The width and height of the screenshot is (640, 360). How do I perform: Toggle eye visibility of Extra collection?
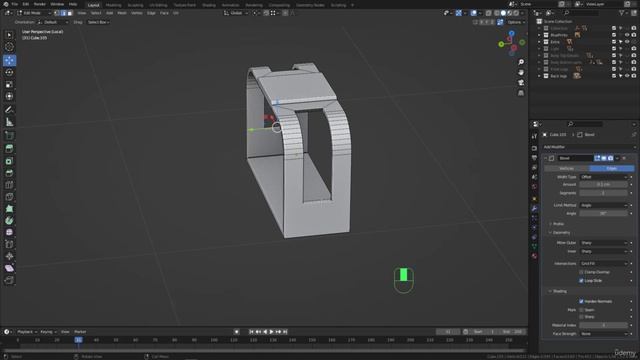point(627,42)
